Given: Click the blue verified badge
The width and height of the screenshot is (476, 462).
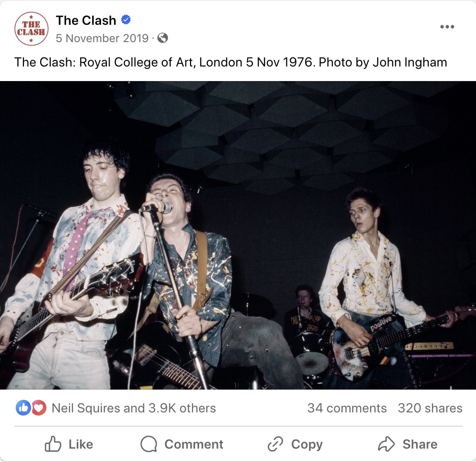Looking at the screenshot, I should pyautogui.click(x=126, y=19).
